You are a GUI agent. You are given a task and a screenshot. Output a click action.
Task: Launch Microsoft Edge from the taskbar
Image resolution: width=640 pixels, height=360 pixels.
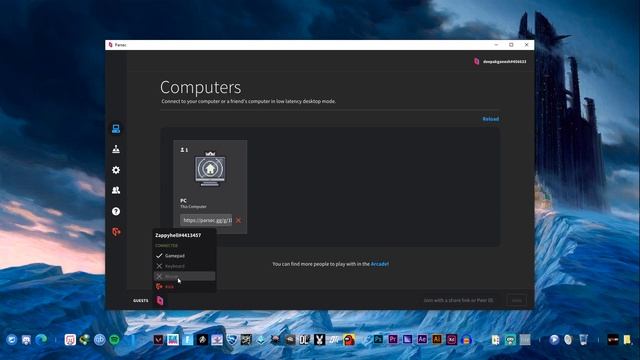pyautogui.click(x=41, y=340)
